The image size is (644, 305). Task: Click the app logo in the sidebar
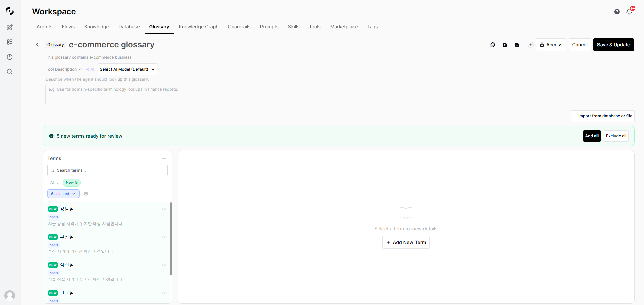click(x=10, y=11)
